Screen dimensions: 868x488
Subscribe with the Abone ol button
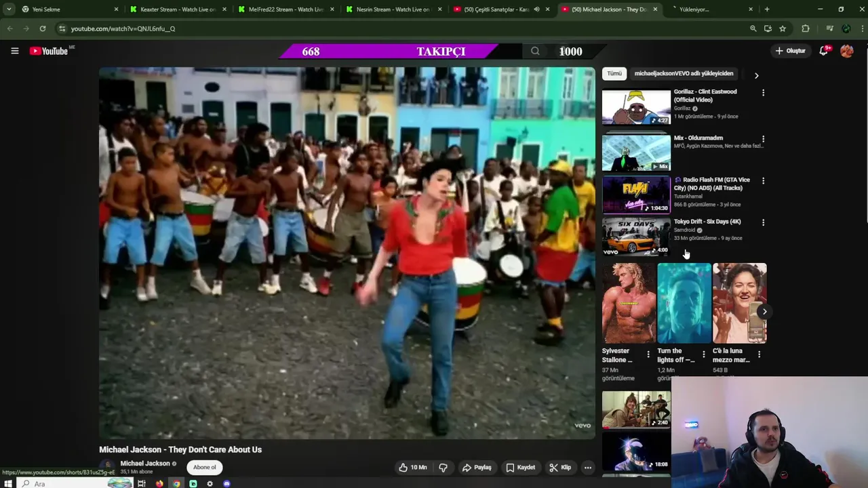(205, 467)
